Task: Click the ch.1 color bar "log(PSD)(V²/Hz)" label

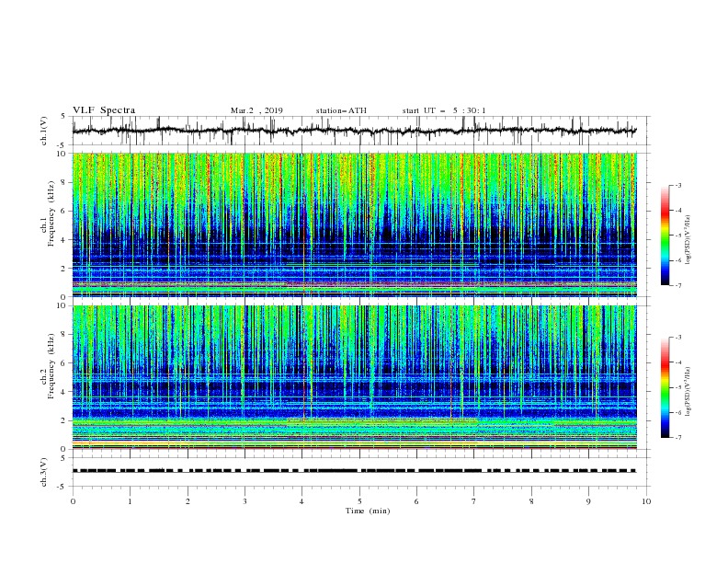Action: 688,240
